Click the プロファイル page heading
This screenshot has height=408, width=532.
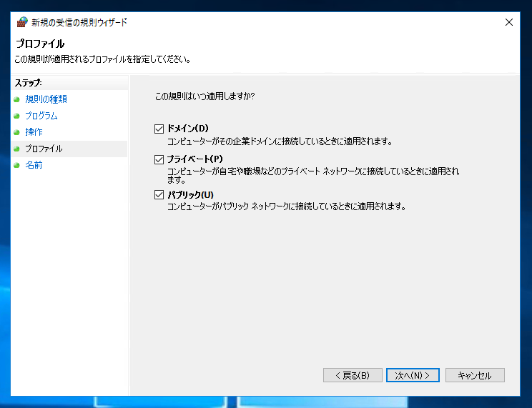40,44
